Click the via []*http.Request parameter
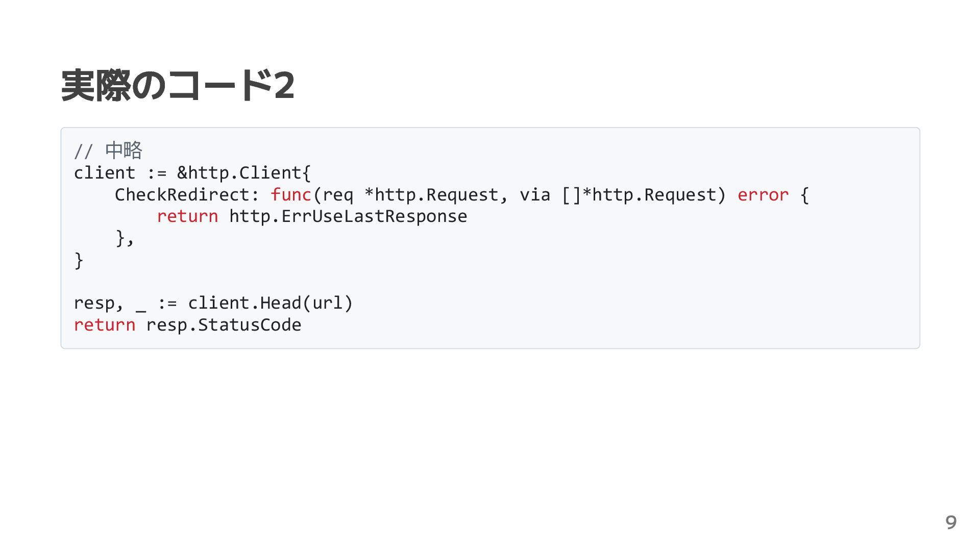Screen dimensions: 980x551 point(623,194)
